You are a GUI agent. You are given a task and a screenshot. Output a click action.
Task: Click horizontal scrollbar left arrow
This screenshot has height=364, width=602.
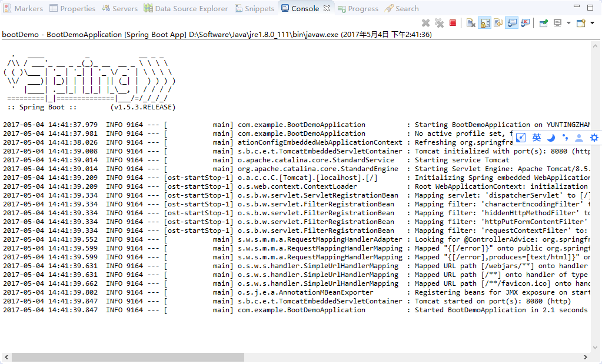tap(6, 357)
